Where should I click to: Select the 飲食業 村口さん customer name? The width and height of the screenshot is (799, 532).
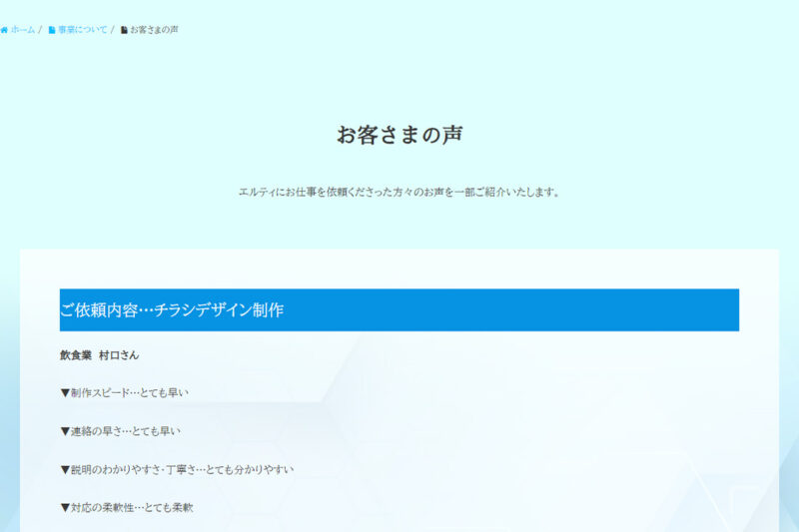pyautogui.click(x=99, y=355)
